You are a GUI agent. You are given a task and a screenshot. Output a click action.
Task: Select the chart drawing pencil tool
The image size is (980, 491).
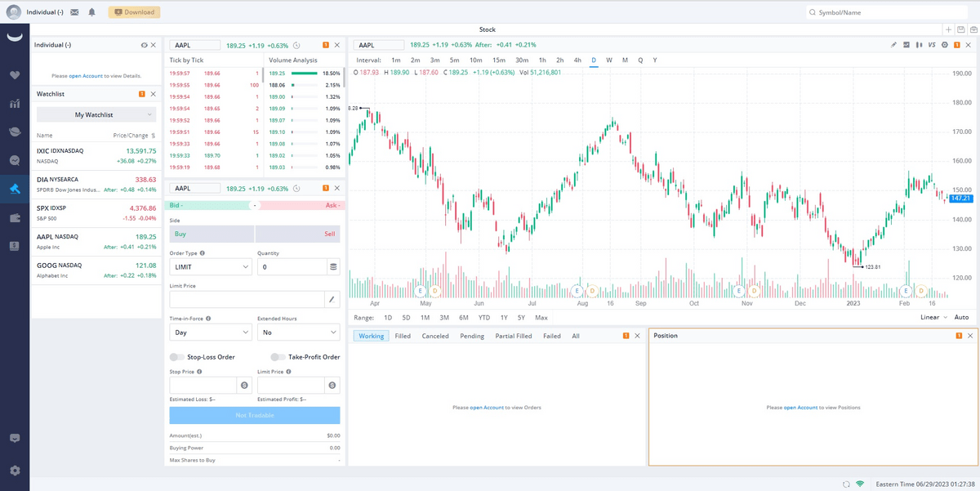(x=893, y=45)
